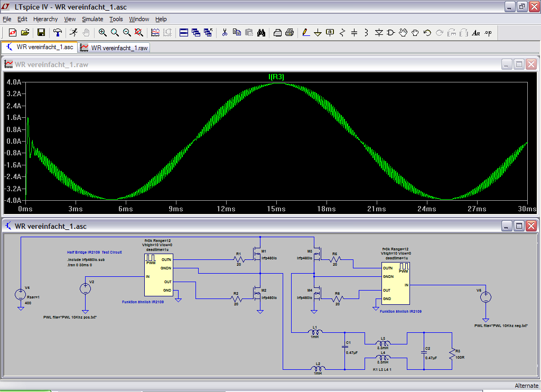541x392 pixels.
Task: Click the Zoom Full Extents icon
Action: (139, 32)
